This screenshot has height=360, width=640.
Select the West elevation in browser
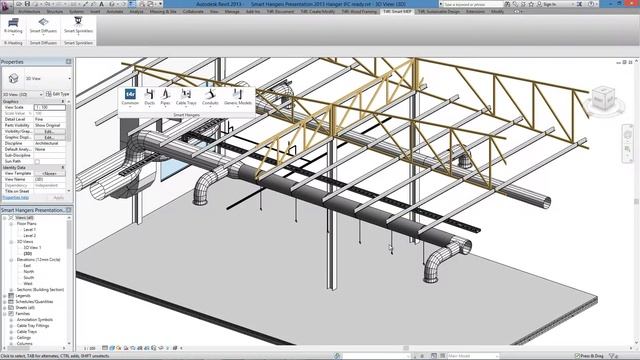pyautogui.click(x=28, y=284)
